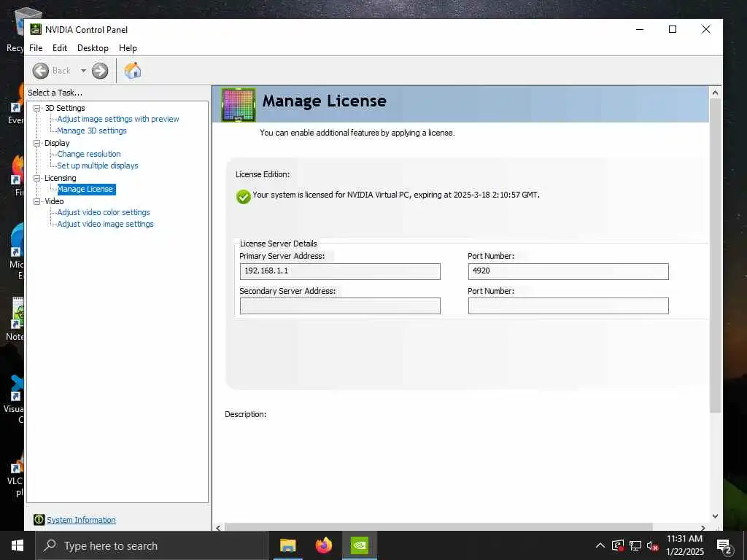The image size is (747, 560).
Task: Click the security warning tray icon
Action: pyautogui.click(x=618, y=545)
